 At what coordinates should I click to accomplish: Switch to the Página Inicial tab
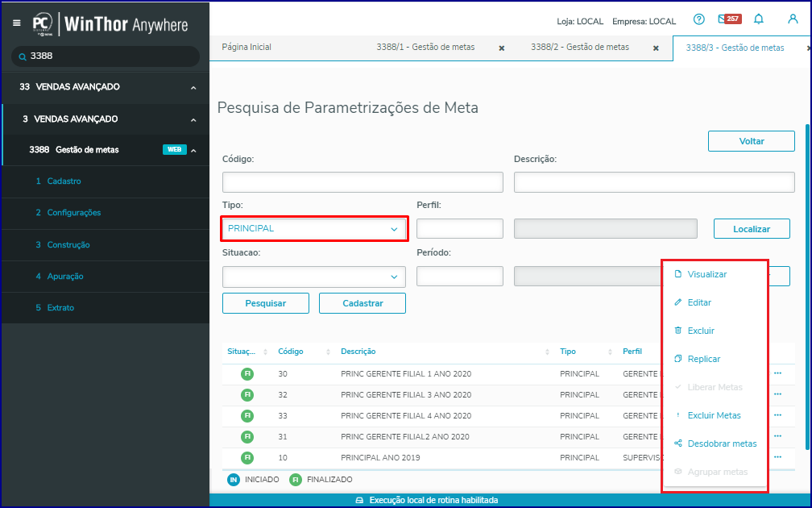point(246,47)
